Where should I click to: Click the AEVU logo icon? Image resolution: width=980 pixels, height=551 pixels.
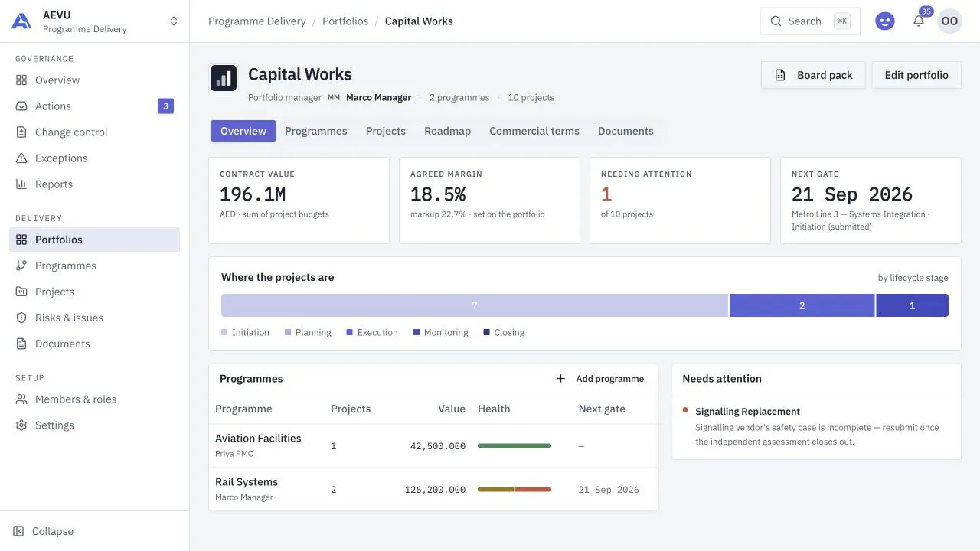[x=21, y=21]
